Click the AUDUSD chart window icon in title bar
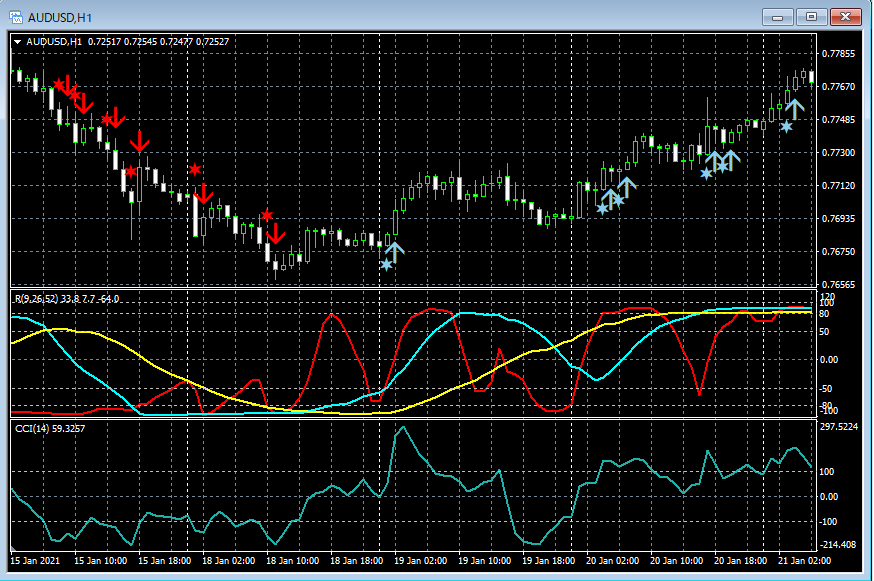Image resolution: width=874 pixels, height=581 pixels. [x=15, y=16]
